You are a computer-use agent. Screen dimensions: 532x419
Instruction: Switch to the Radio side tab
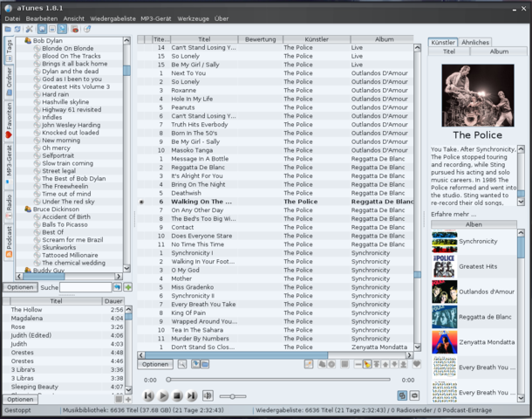pos(9,206)
